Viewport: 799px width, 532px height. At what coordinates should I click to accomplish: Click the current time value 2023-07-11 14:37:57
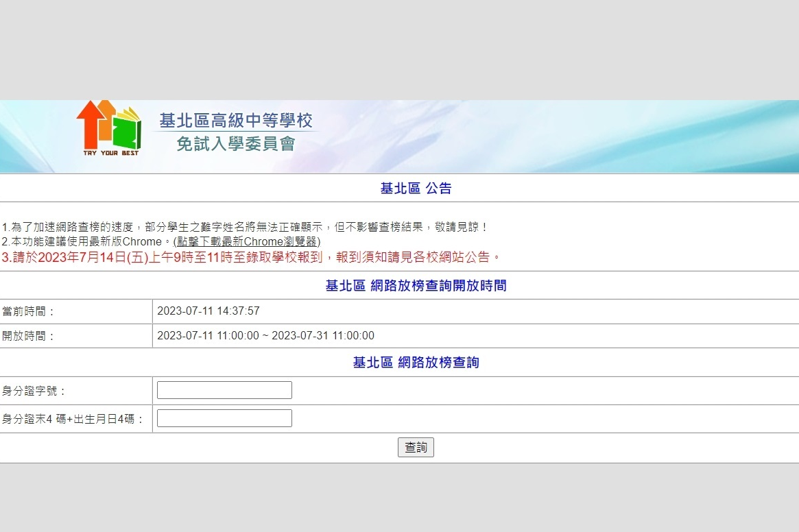pos(207,311)
